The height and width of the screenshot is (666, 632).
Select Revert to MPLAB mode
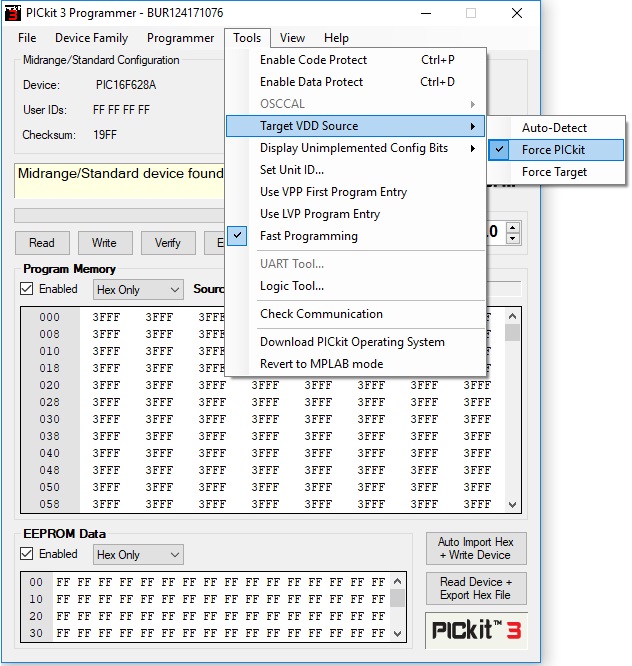(x=356, y=364)
